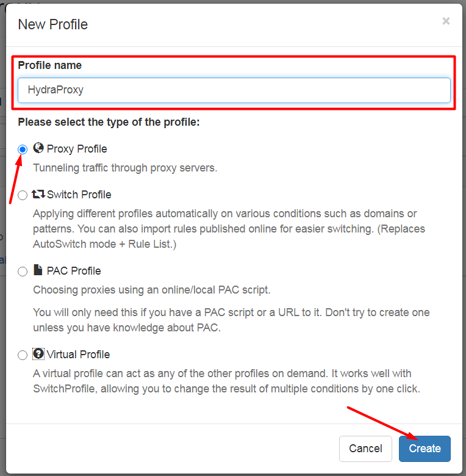The image size is (466, 476).
Task: Click the "Virtual Profile" label text
Action: 78,355
